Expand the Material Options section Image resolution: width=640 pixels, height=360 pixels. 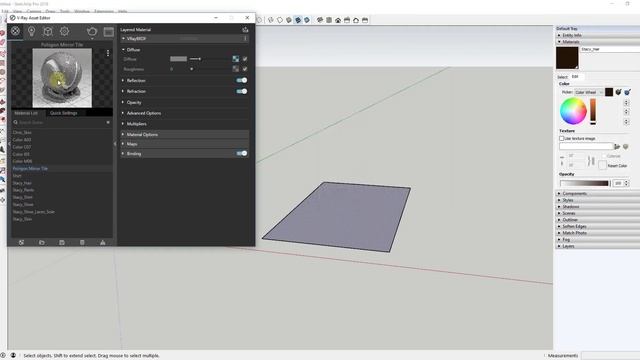(123, 134)
